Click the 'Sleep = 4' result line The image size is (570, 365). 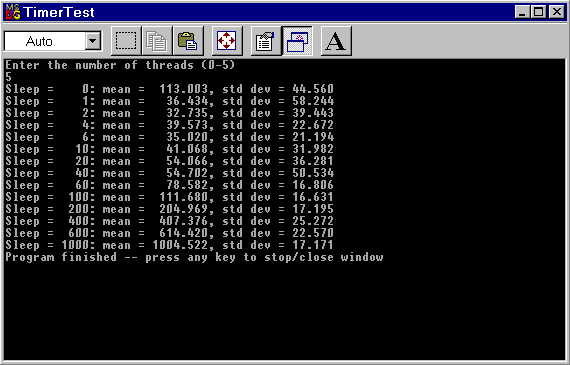pyautogui.click(x=169, y=125)
